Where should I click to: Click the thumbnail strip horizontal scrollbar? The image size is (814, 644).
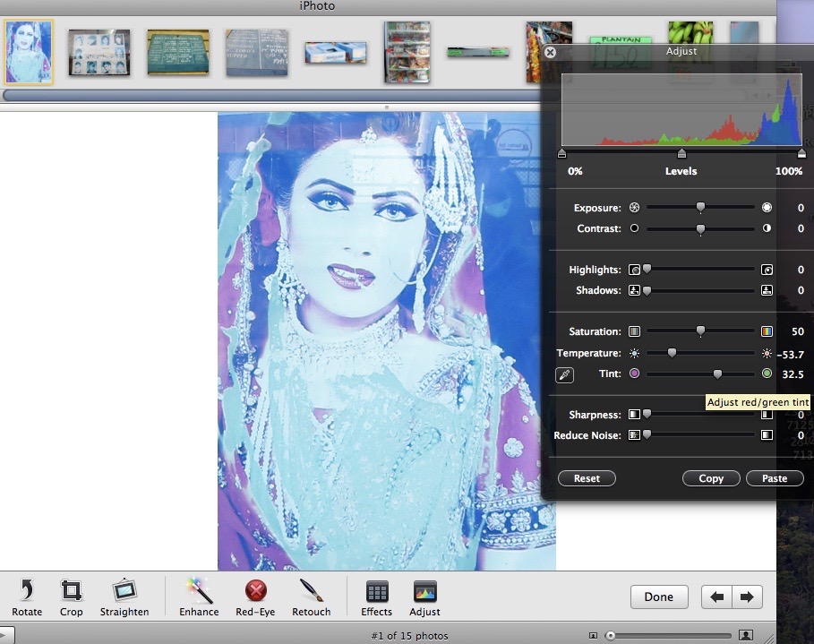coord(269,95)
